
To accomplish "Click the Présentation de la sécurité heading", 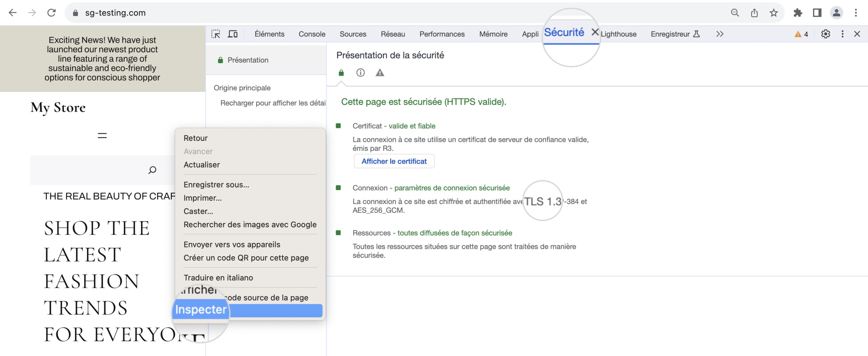I will (x=390, y=55).
